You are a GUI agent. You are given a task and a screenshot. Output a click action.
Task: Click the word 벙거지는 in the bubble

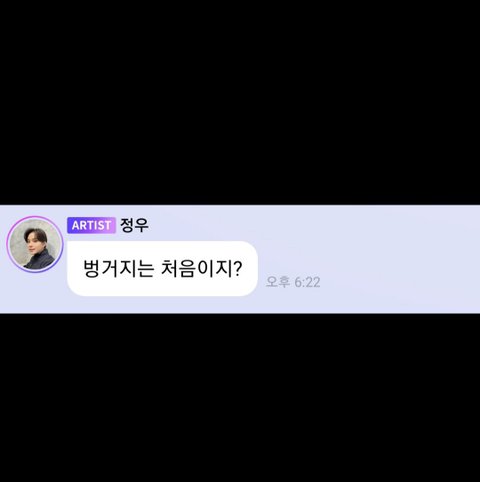click(x=118, y=268)
